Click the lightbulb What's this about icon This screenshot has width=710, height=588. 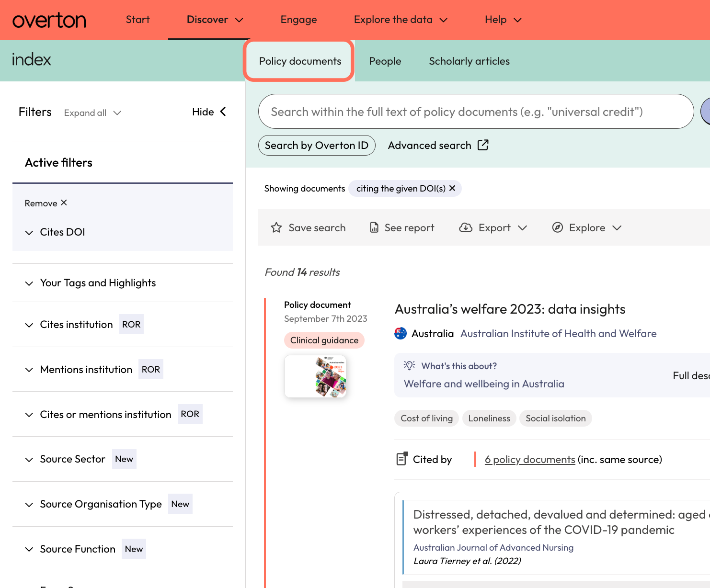point(409,365)
